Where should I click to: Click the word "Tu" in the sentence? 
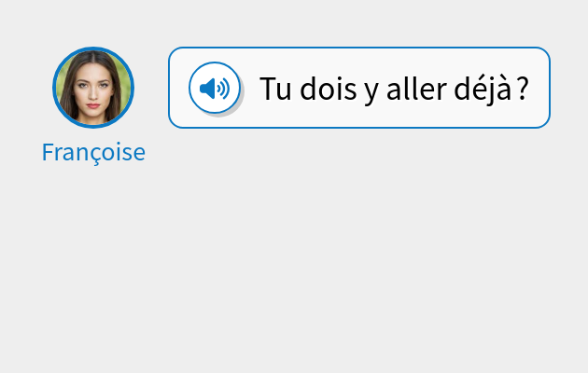point(275,89)
